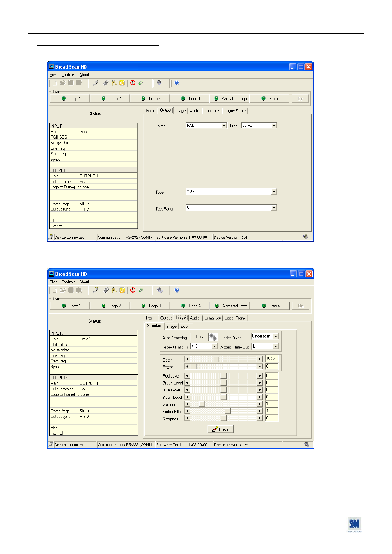The width and height of the screenshot is (392, 554).
Task: Open the Controls menu in upper window
Action: point(68,75)
